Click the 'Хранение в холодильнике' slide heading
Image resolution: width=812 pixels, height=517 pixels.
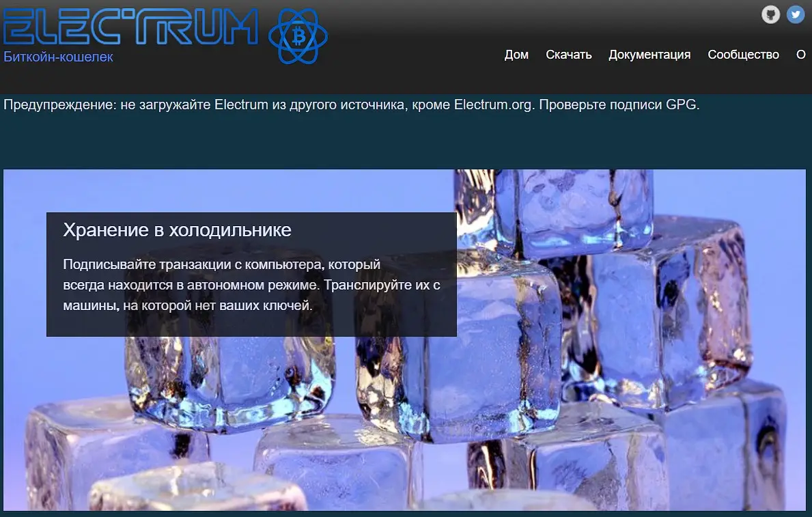pos(177,230)
